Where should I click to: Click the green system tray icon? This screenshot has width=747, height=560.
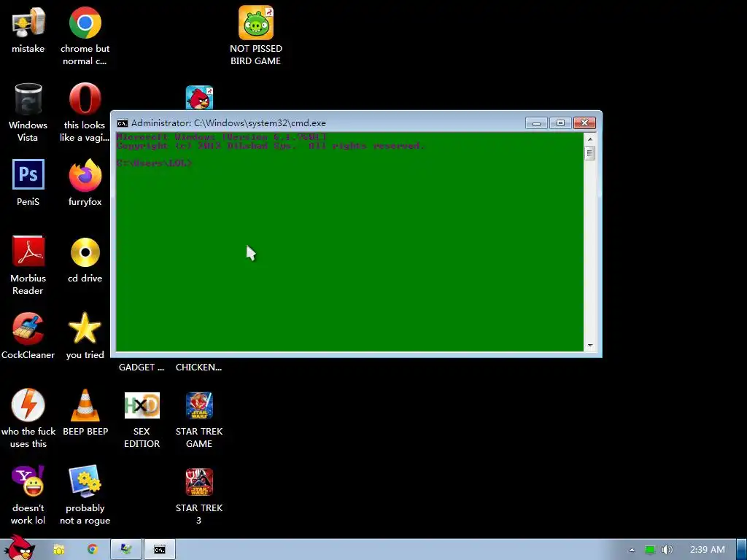650,550
